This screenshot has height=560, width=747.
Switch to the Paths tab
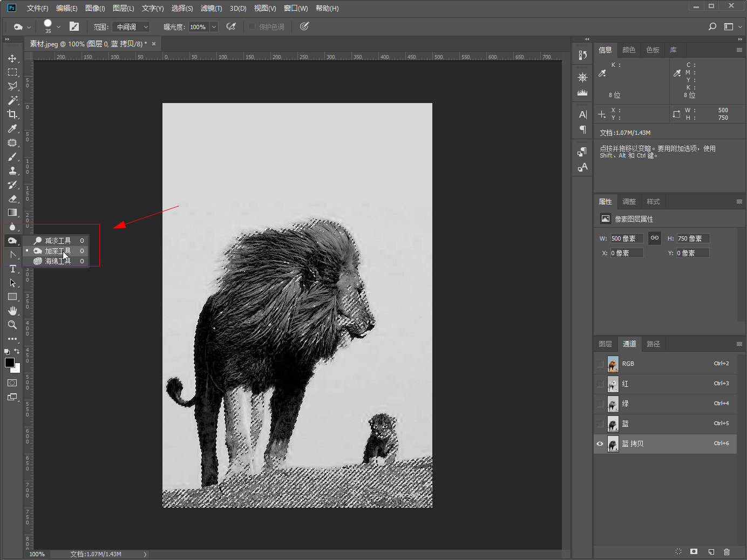coord(653,344)
